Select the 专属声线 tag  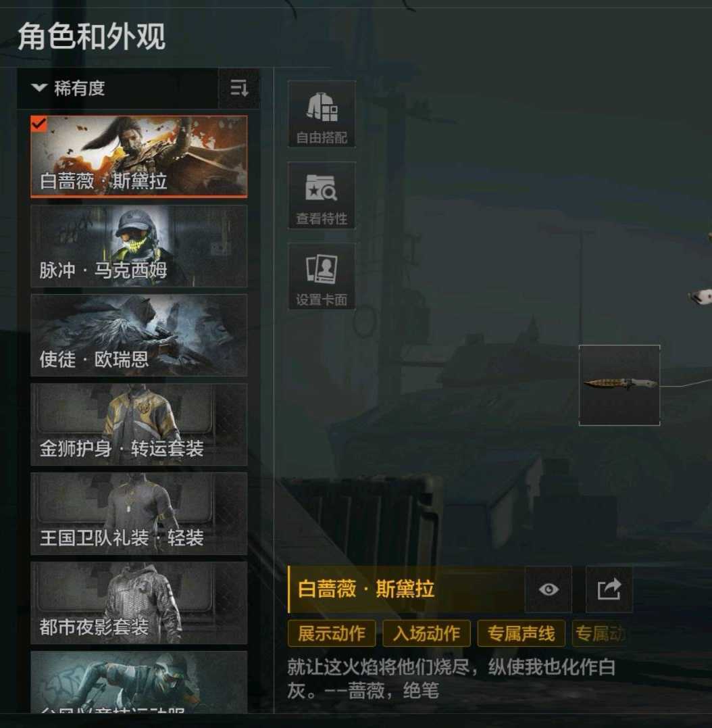coord(522,633)
